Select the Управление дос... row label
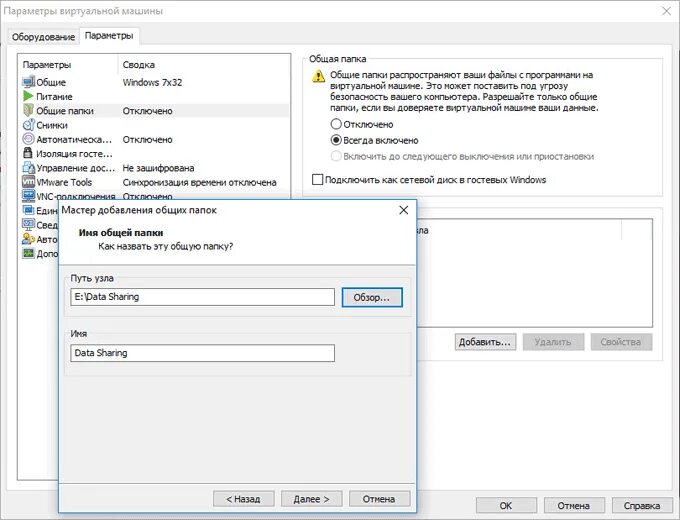The height and width of the screenshot is (520, 680). pos(76,168)
